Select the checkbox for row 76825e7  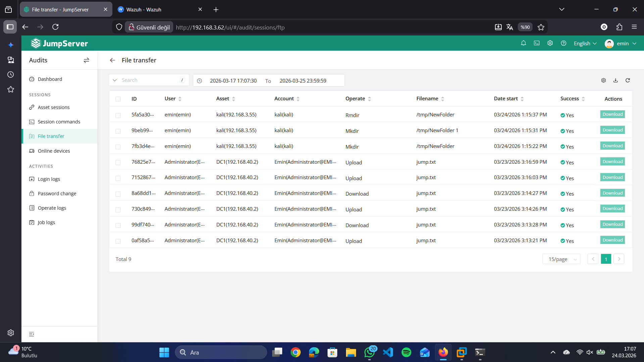tap(118, 163)
